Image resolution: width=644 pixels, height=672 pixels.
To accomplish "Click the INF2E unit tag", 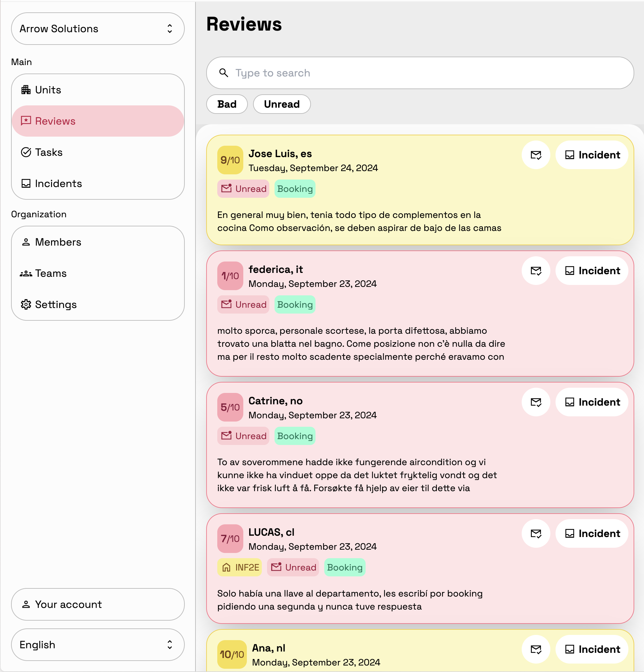I will [x=240, y=568].
